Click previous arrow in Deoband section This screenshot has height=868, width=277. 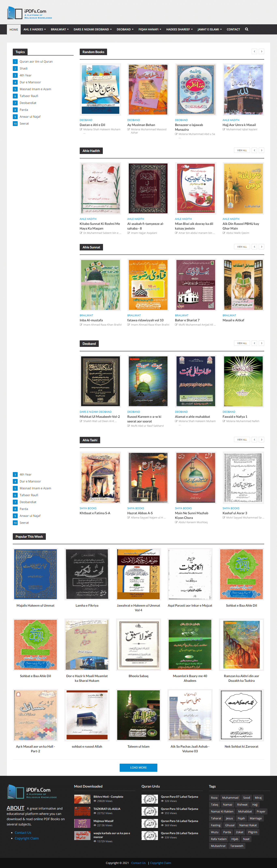tap(254, 343)
